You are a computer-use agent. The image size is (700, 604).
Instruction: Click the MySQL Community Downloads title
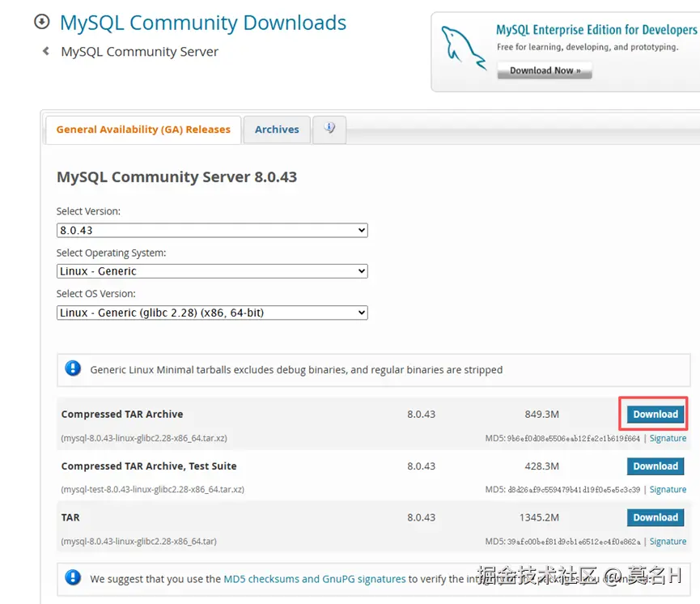203,23
